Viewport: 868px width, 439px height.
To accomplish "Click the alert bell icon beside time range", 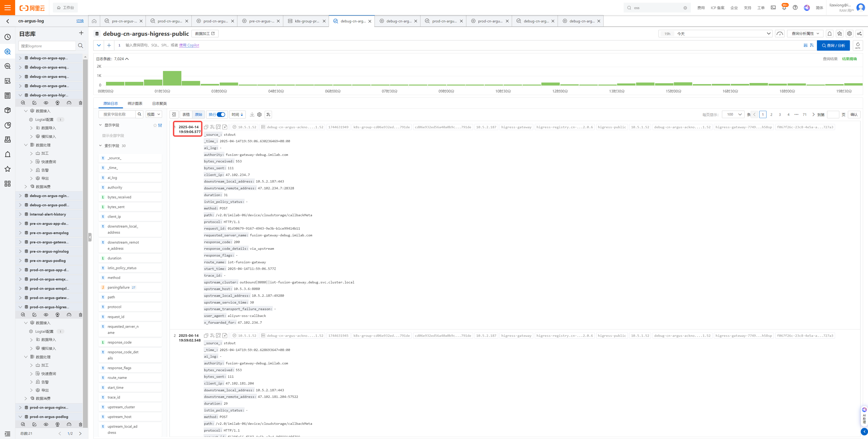I will pos(830,34).
